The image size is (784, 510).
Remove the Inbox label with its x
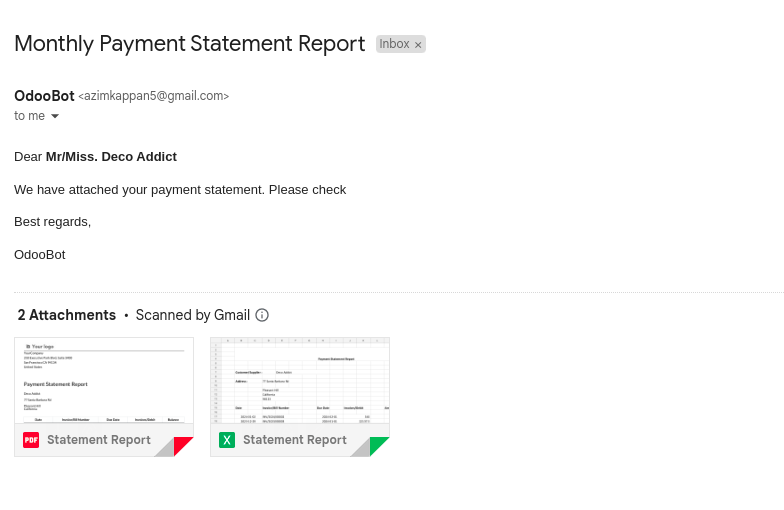418,45
